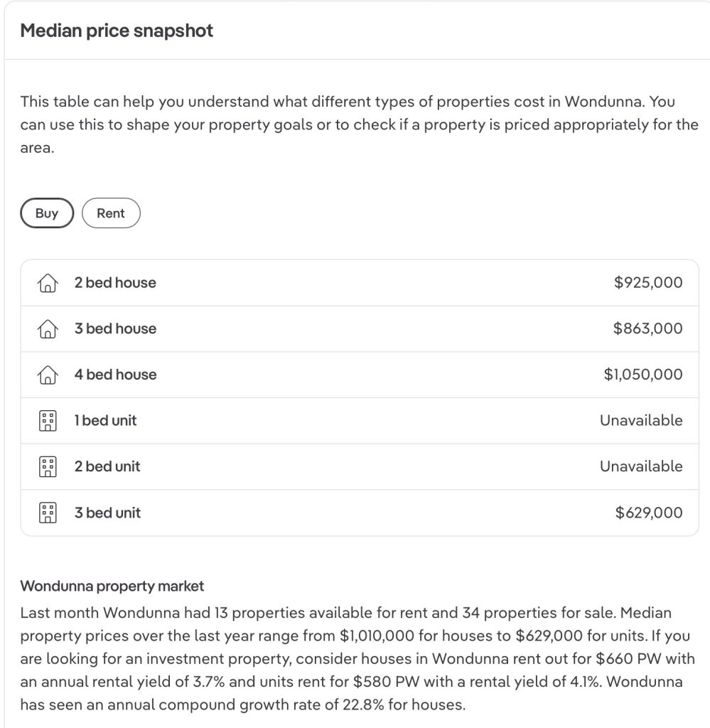Image resolution: width=710 pixels, height=728 pixels.
Task: Click the 4 bed house label
Action: point(116,375)
